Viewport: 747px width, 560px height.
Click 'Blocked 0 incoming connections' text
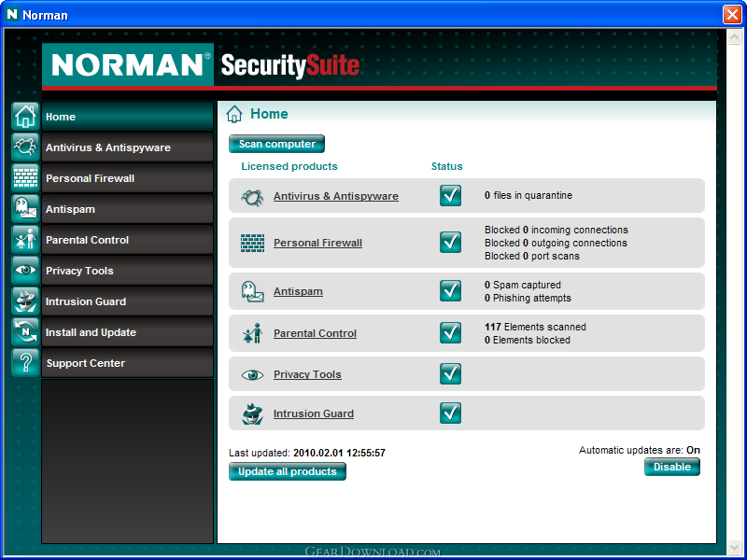(557, 230)
